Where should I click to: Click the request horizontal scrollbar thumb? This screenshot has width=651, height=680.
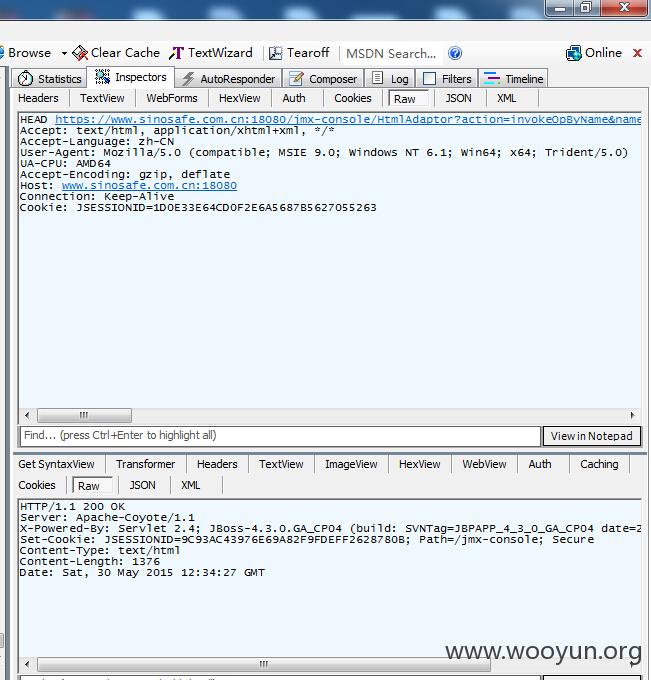coord(84,415)
